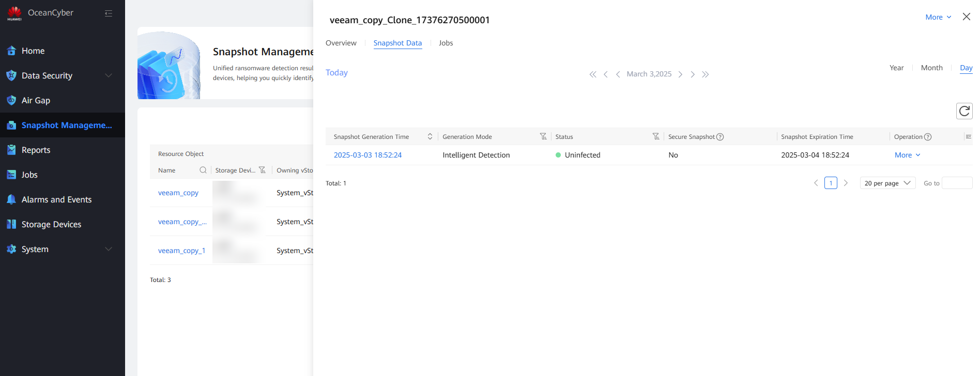Click the Status column filter icon
Viewport: 980px width, 376px height.
coord(655,136)
